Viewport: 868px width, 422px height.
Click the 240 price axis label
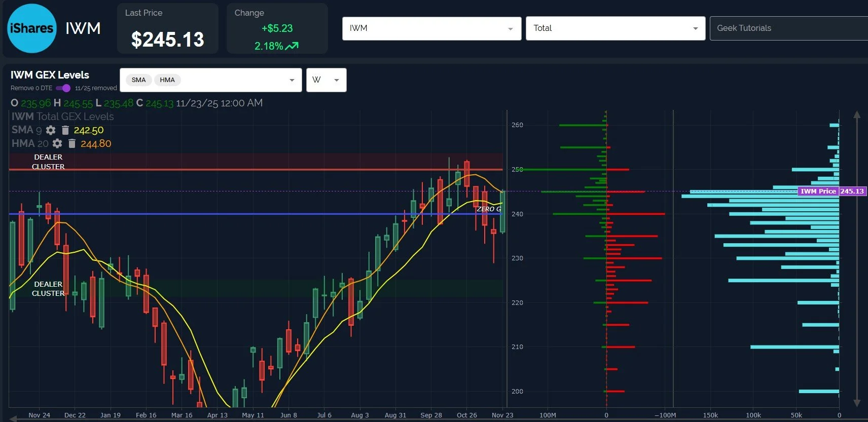pyautogui.click(x=517, y=214)
